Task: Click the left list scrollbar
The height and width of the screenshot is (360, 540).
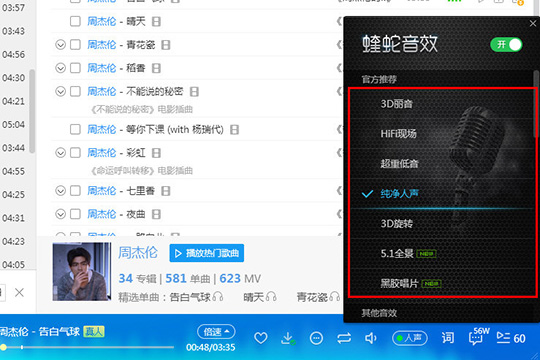Action: point(32,111)
